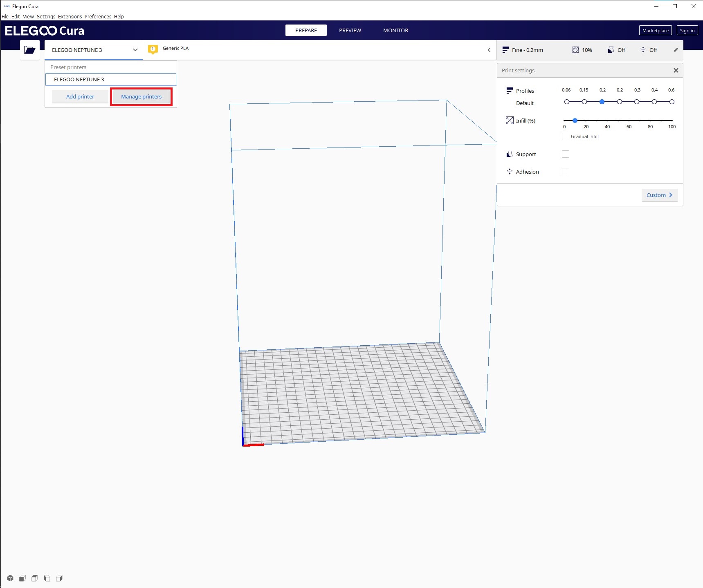Click the Profiles icon in Print settings

click(510, 90)
